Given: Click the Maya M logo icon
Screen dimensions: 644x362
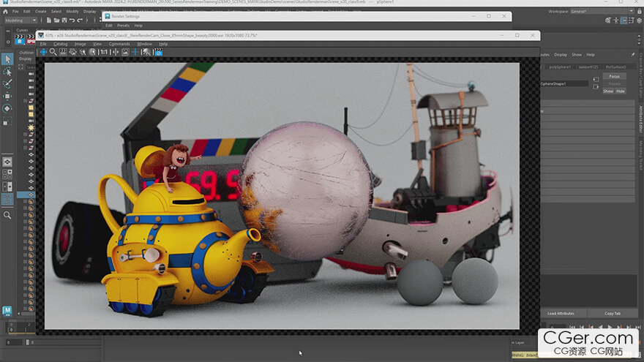Looking at the screenshot, I should pos(7,311).
